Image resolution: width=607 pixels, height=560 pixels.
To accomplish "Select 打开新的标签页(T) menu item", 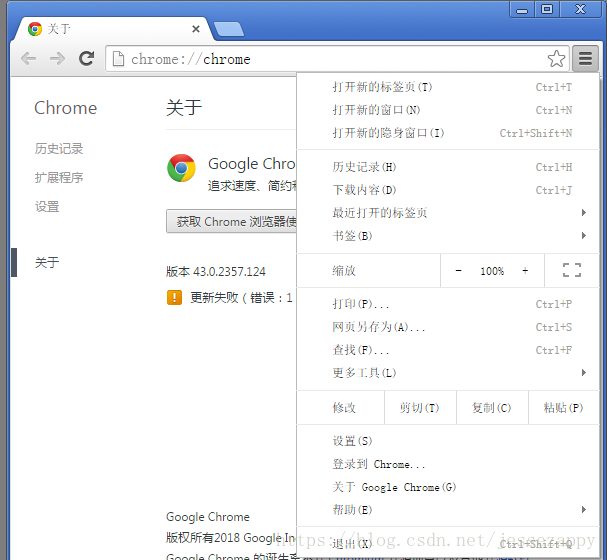I will [448, 87].
